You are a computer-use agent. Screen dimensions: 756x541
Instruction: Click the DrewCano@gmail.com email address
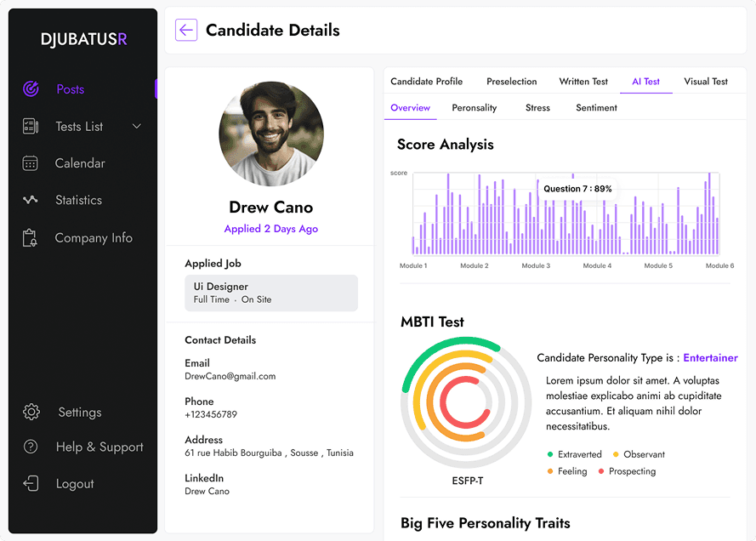click(x=230, y=376)
